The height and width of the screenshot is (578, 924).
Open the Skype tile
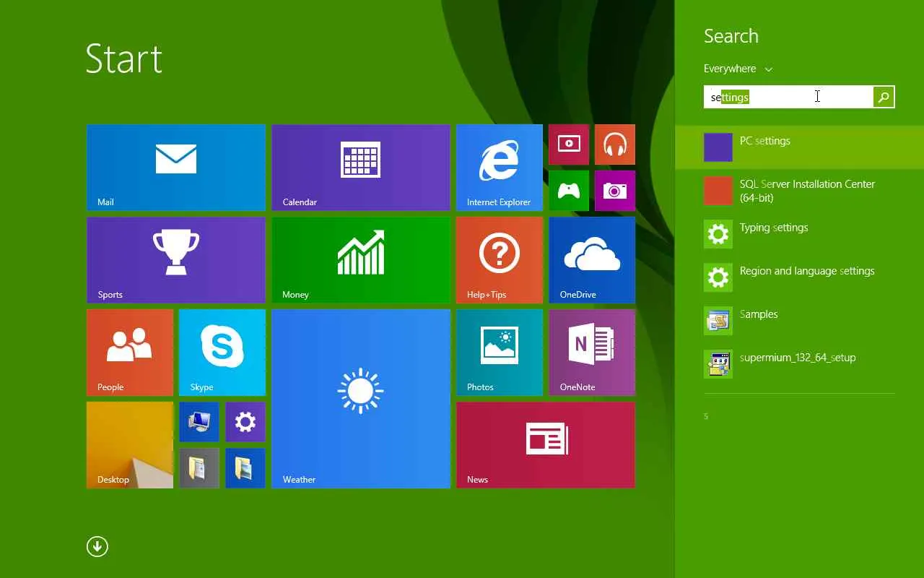coord(222,353)
